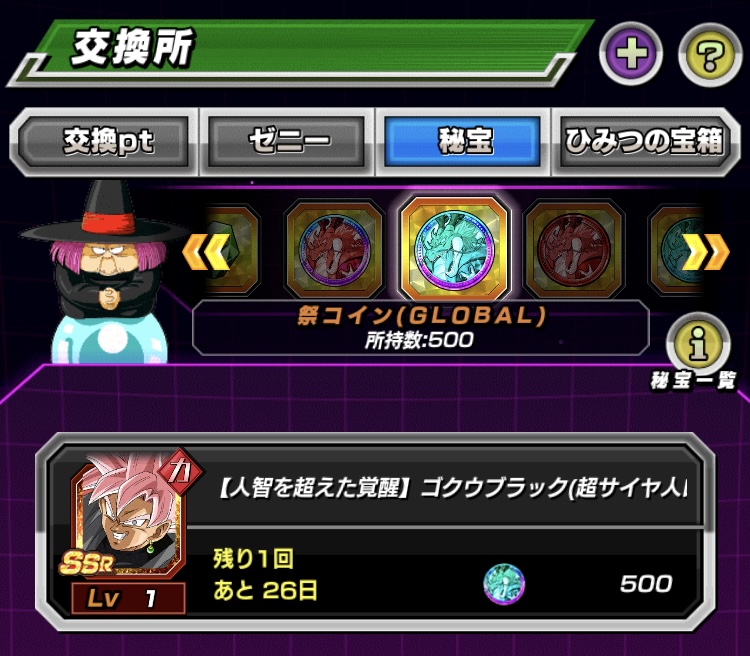The width and height of the screenshot is (750, 656).
Task: Select the selected teal dragon coin
Action: [454, 249]
